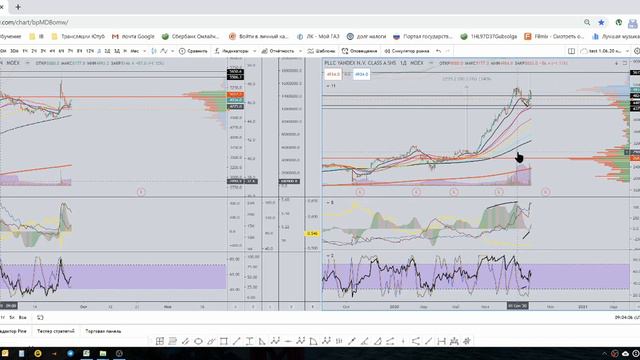Select the Horizontal Line drawing tool

click(x=287, y=341)
